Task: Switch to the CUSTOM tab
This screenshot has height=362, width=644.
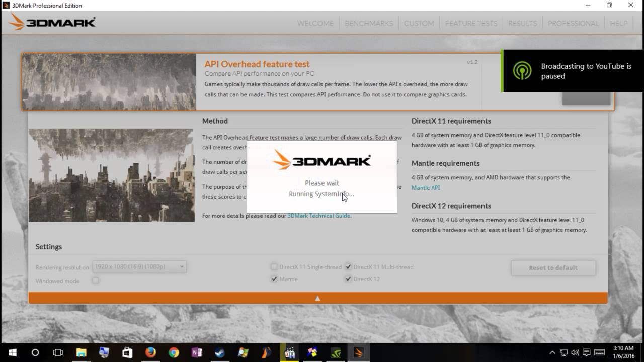Action: tap(419, 23)
